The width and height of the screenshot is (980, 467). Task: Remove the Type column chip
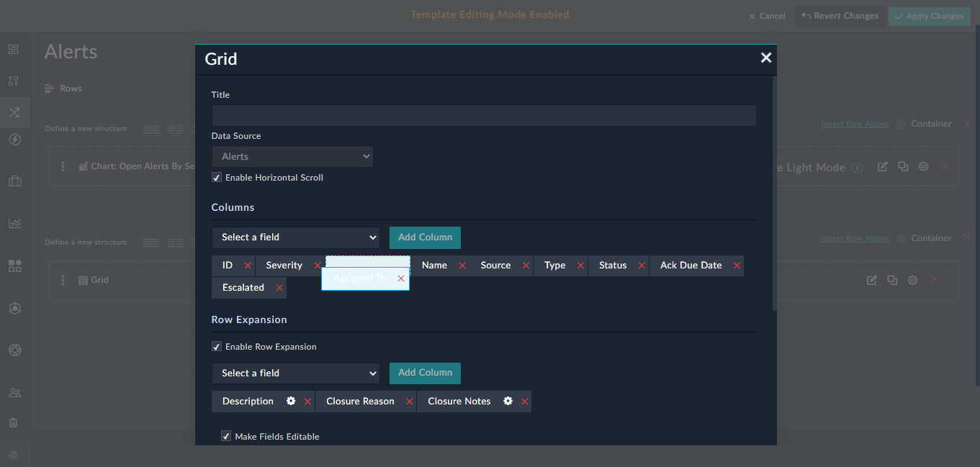580,266
